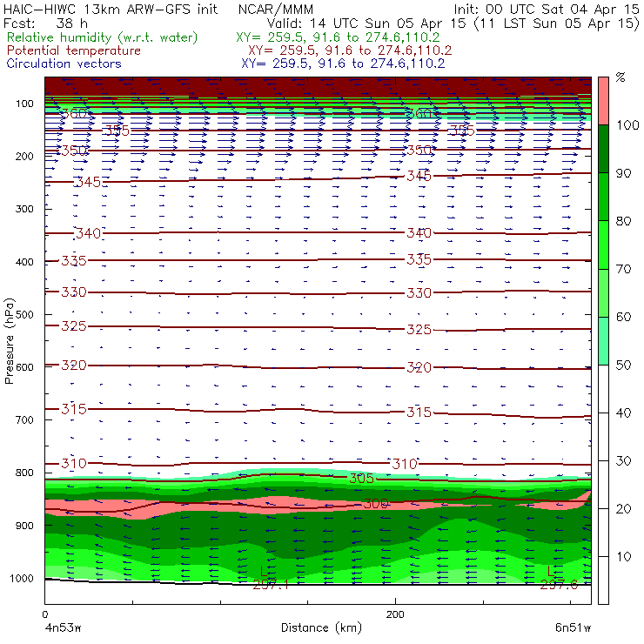Image resolution: width=644 pixels, height=644 pixels.
Task: Click the 300 hPa pressure tick label
Action: coord(24,209)
